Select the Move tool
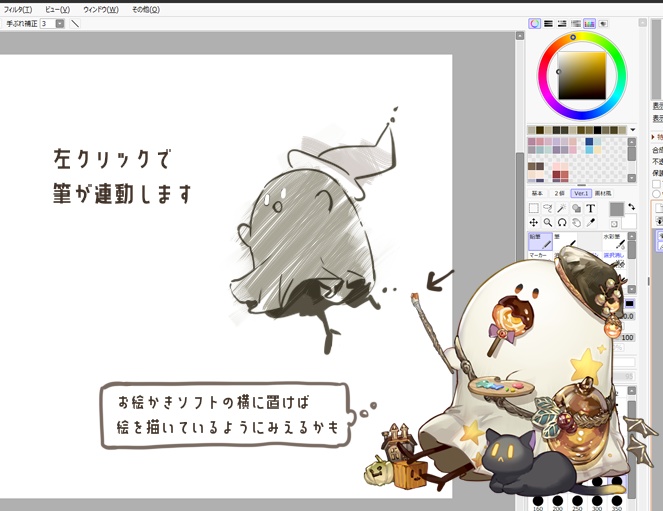 (x=534, y=222)
